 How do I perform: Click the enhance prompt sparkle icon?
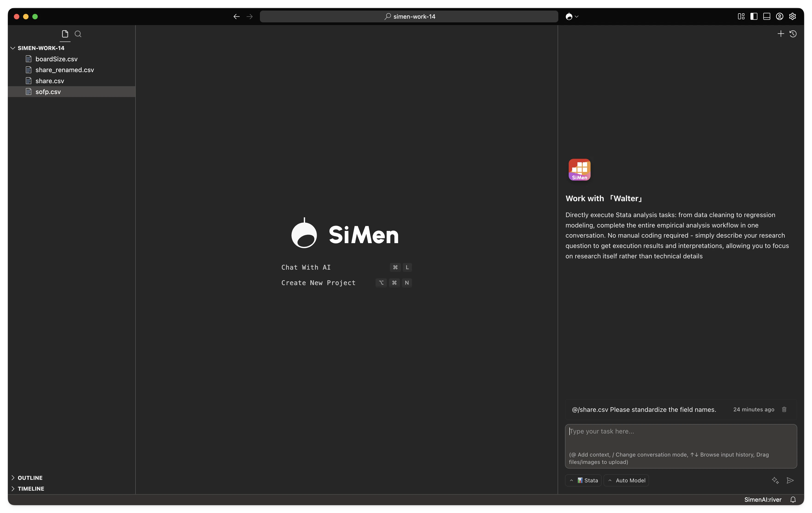(775, 480)
